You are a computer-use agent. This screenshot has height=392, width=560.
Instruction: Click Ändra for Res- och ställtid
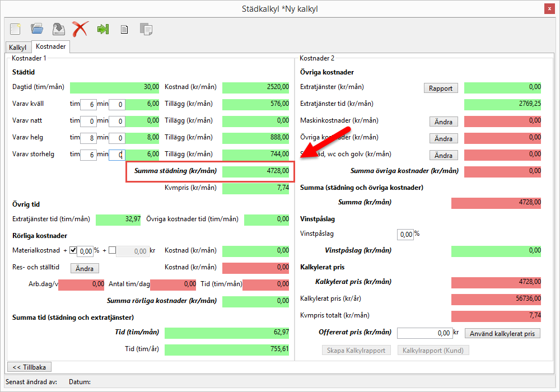coord(85,268)
